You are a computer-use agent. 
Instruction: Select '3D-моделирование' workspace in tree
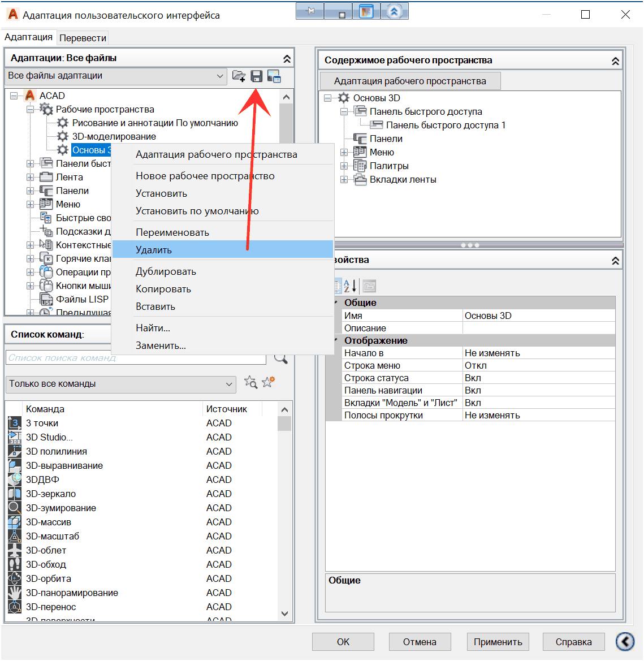(x=114, y=136)
